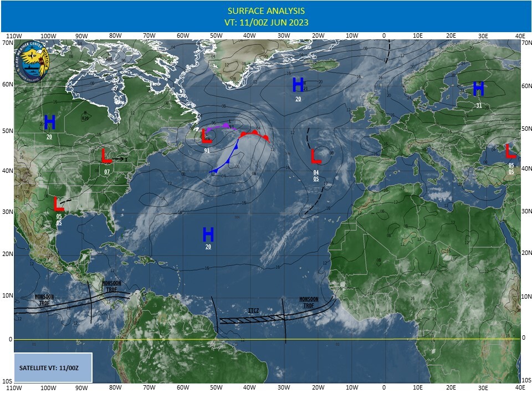Click the red L near the Black Sea

pos(510,150)
